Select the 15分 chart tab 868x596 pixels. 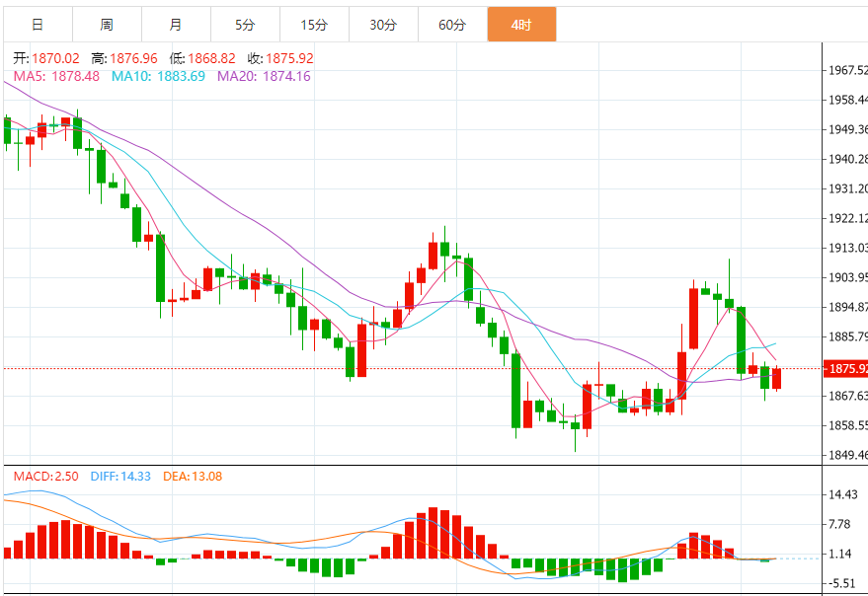click(x=314, y=25)
